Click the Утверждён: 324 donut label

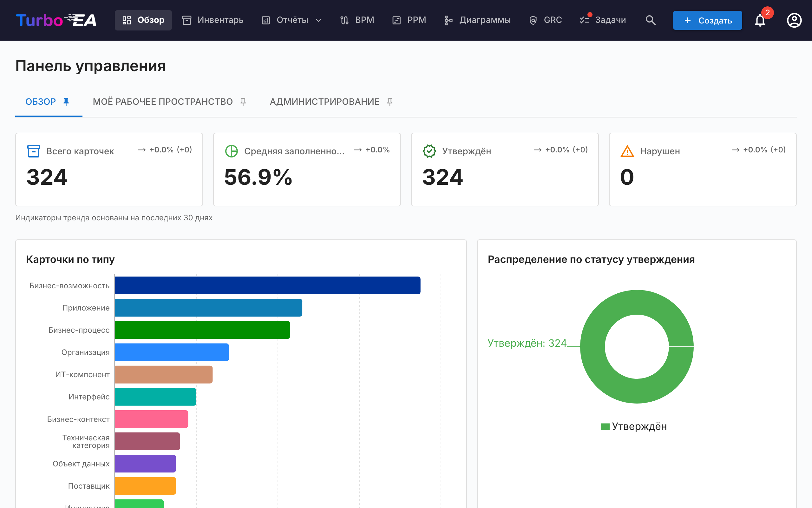coord(527,343)
